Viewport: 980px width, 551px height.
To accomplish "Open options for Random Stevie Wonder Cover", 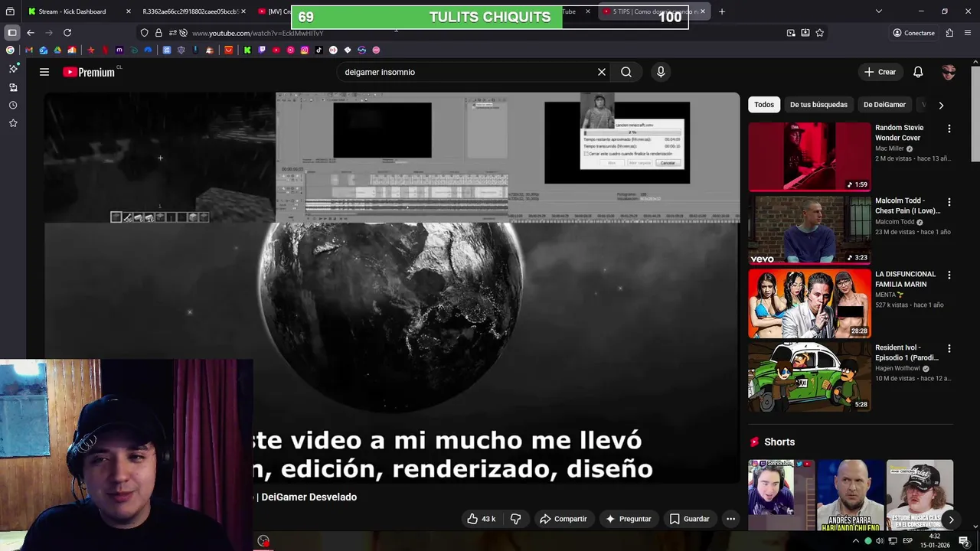I will click(949, 129).
